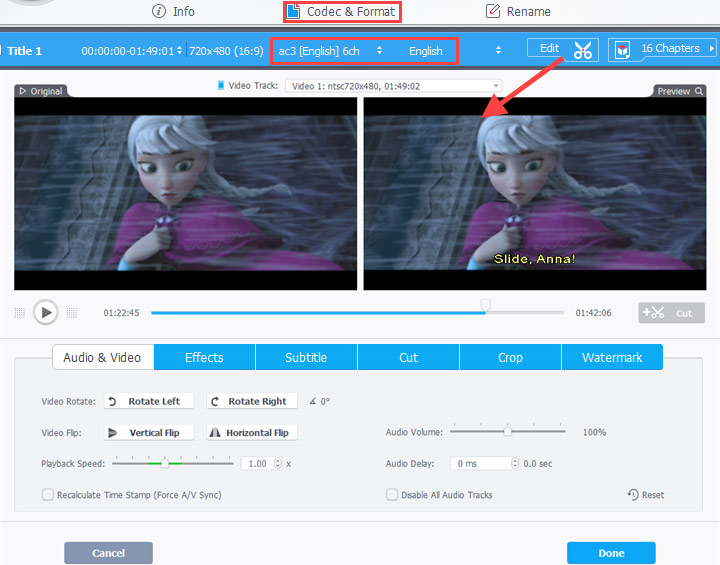Click Rotate Right
720x565 pixels.
(252, 401)
